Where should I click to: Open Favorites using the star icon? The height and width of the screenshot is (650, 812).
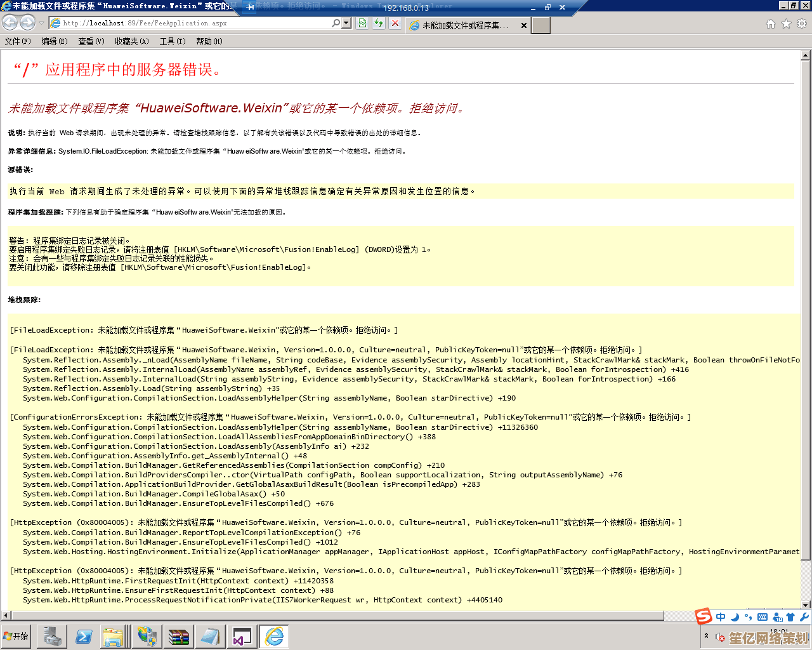[786, 24]
